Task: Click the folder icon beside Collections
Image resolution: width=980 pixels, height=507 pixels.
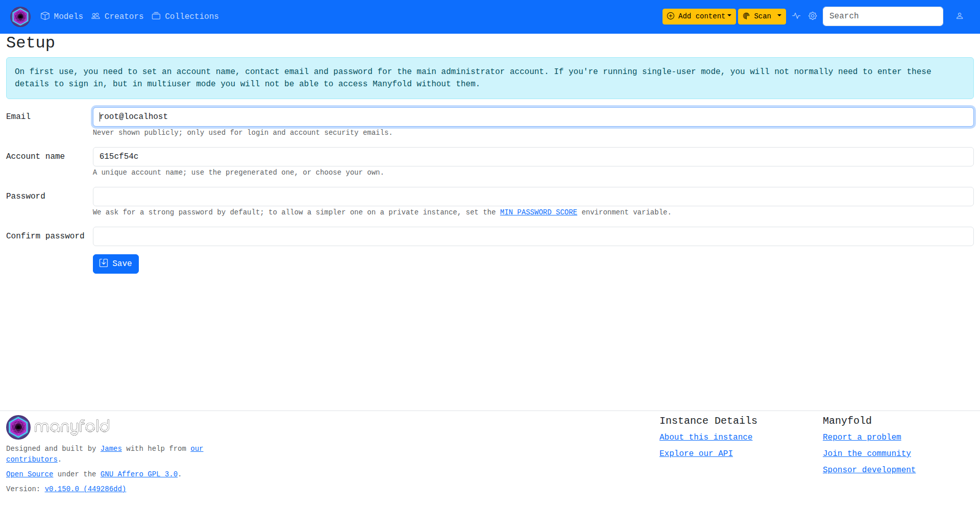Action: coord(156,16)
